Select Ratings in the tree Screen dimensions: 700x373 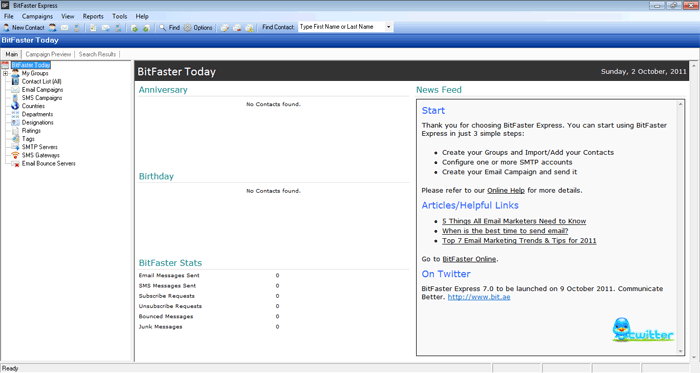point(31,131)
